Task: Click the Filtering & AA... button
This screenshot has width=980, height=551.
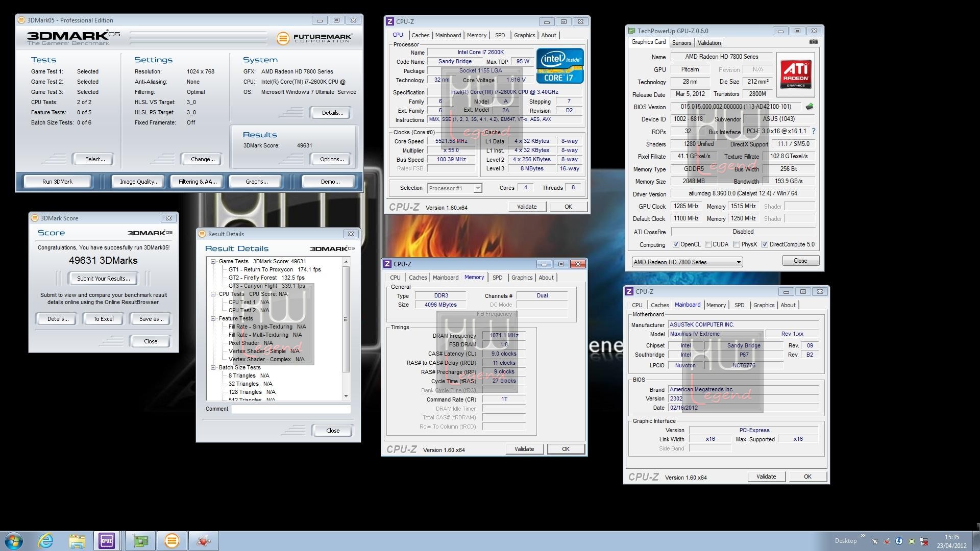Action: [198, 182]
